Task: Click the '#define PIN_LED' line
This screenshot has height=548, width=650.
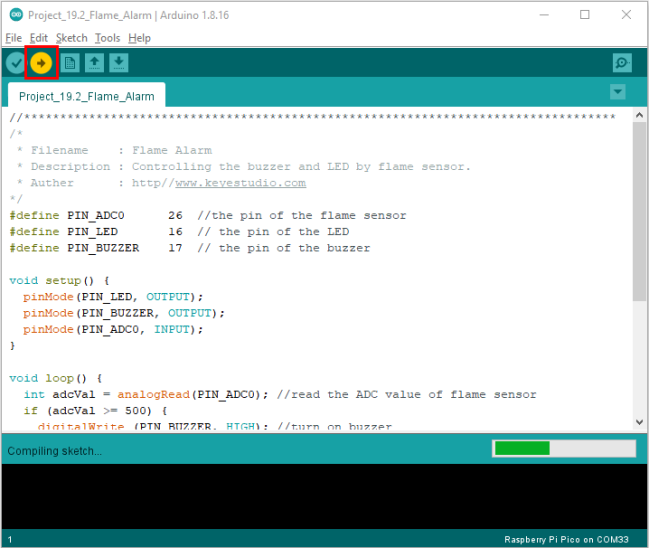Action: pyautogui.click(x=179, y=232)
